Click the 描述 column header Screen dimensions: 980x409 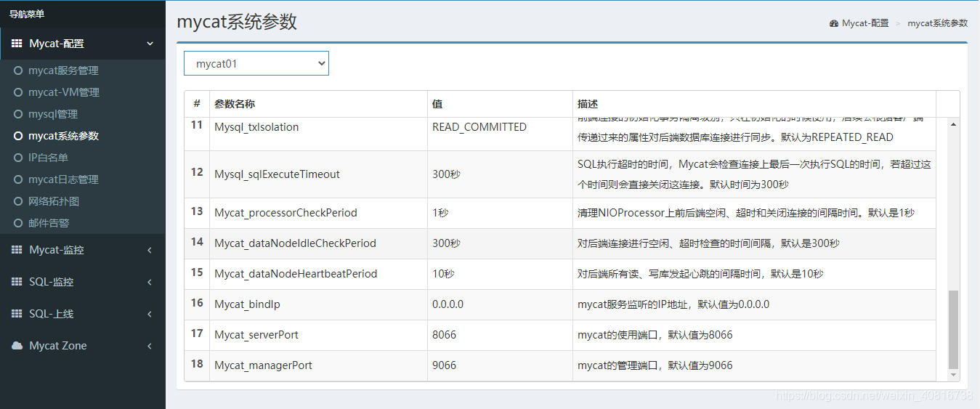point(754,104)
